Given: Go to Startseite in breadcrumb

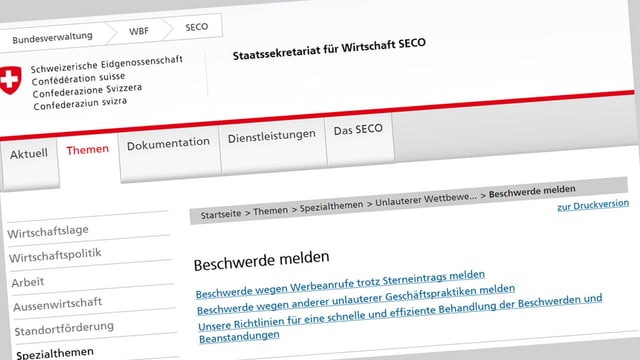Looking at the screenshot, I should pyautogui.click(x=220, y=214).
